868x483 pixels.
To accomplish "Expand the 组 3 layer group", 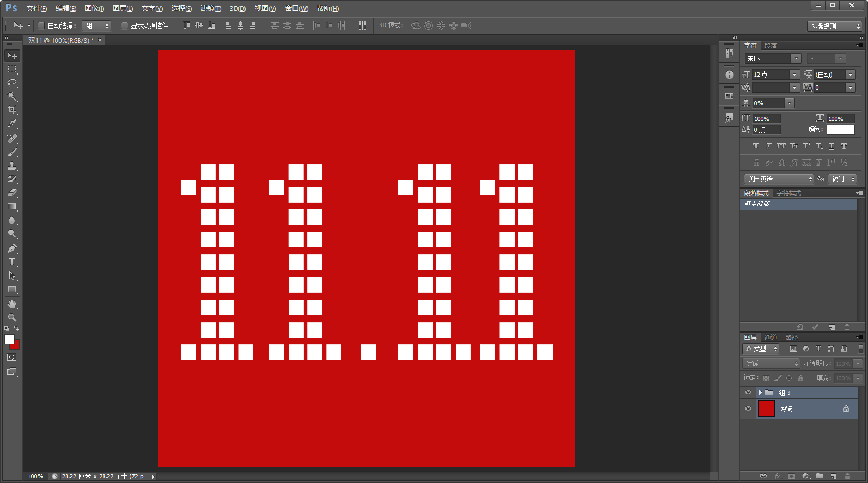I will pos(761,393).
